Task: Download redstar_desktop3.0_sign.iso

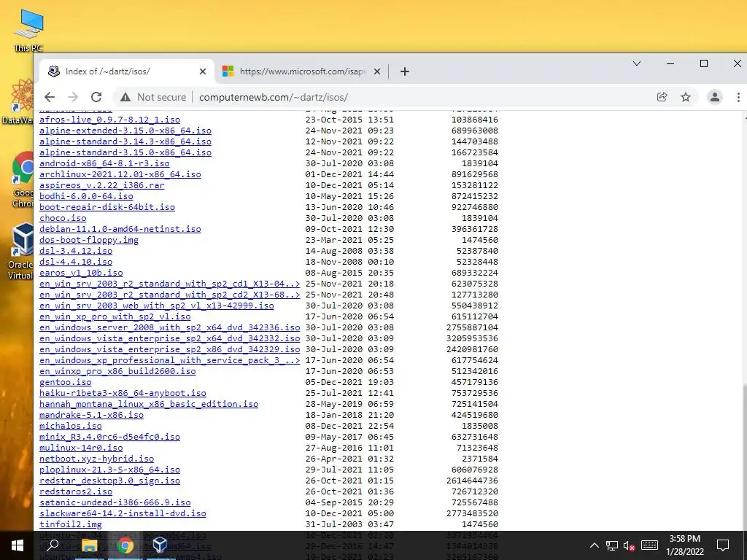Action: [109, 481]
